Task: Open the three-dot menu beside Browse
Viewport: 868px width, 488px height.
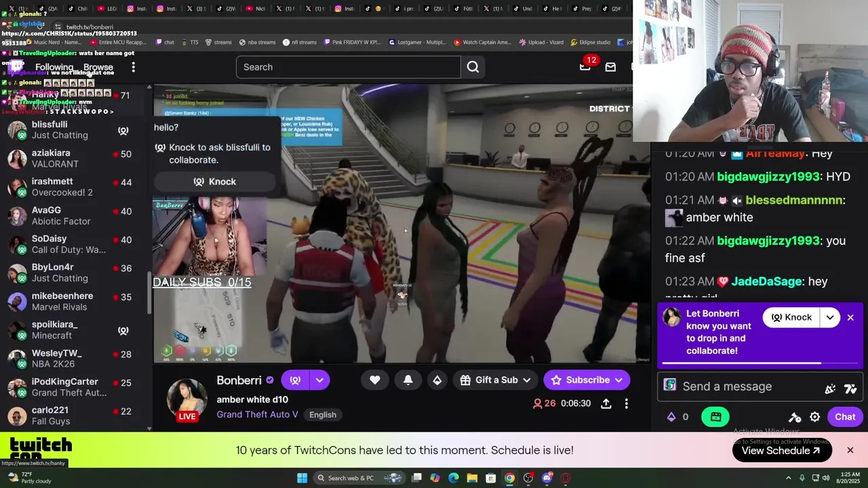Action: click(134, 67)
